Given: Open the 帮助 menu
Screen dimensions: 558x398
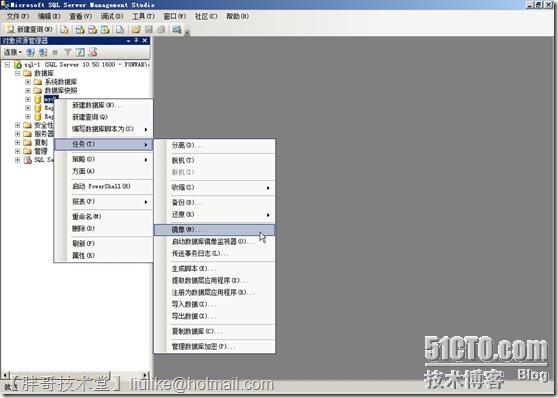Looking at the screenshot, I should (x=237, y=16).
